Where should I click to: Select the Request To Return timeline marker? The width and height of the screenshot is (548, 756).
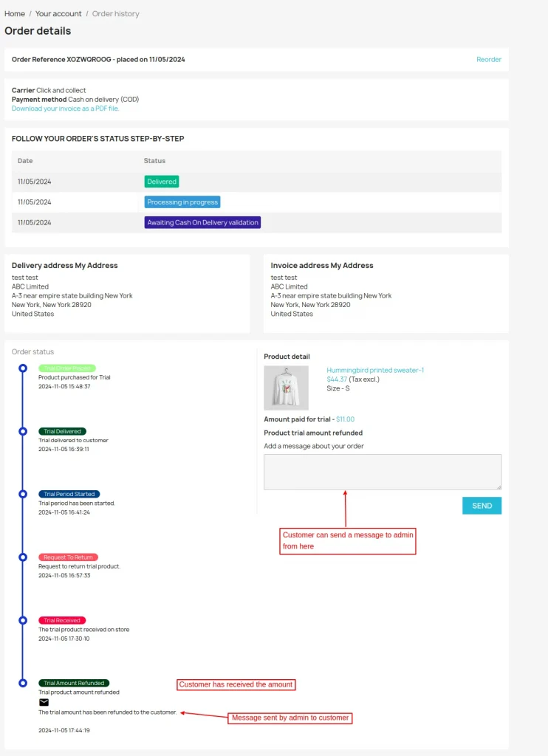(23, 557)
